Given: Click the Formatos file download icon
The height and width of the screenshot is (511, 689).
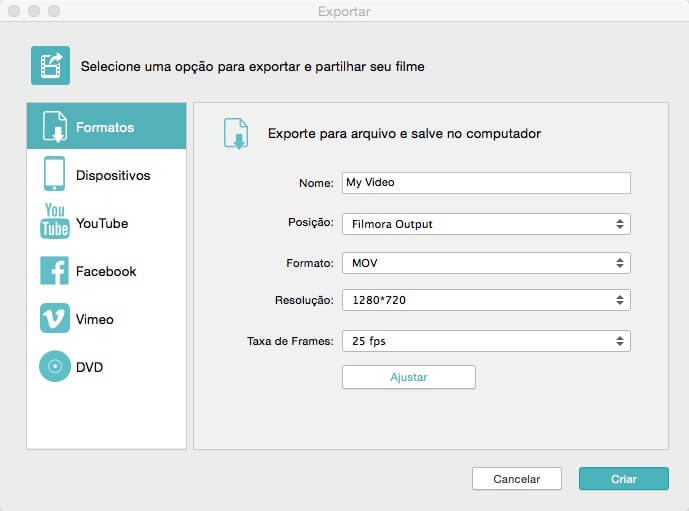Looking at the screenshot, I should click(x=55, y=127).
